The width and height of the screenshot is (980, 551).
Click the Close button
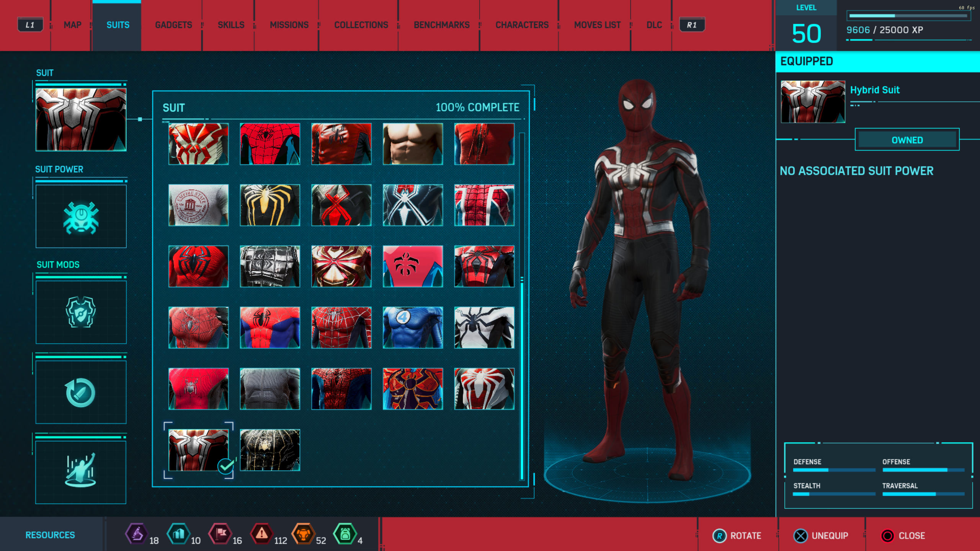[903, 536]
